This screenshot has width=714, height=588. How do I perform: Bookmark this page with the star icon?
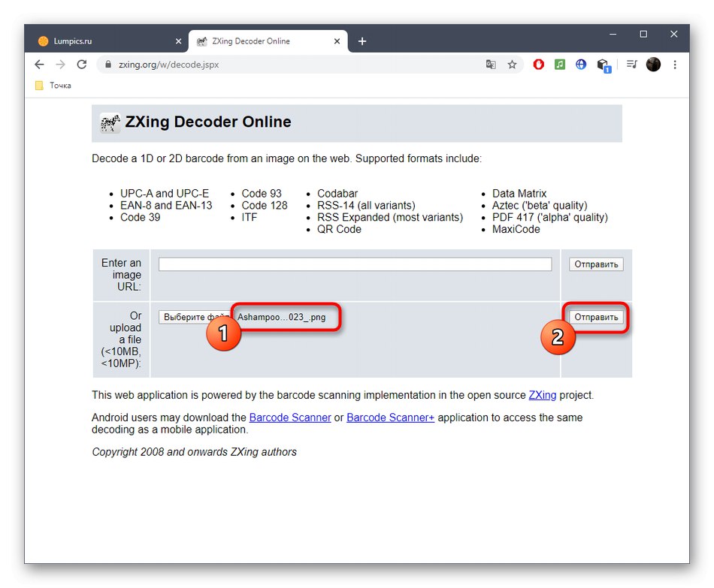[x=513, y=65]
